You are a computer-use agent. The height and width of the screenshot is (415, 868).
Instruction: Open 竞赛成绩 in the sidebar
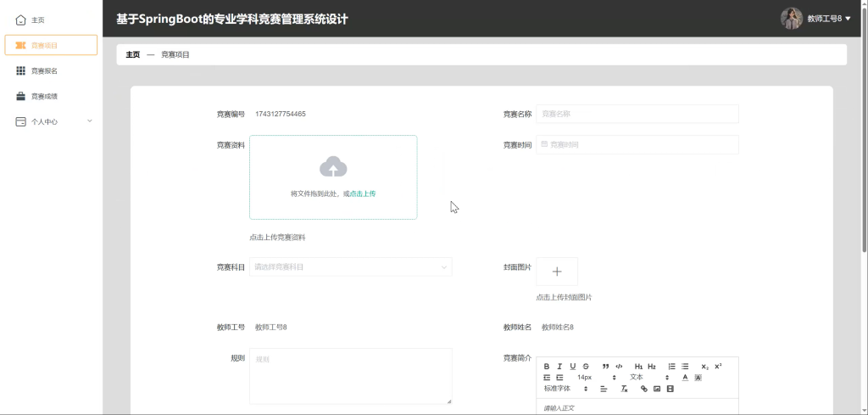52,97
